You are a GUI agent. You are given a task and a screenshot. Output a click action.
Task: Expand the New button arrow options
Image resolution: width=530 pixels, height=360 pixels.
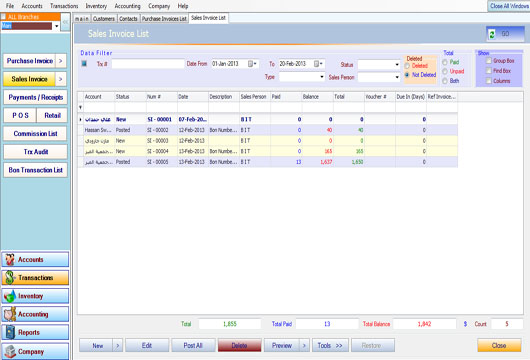[x=118, y=346]
